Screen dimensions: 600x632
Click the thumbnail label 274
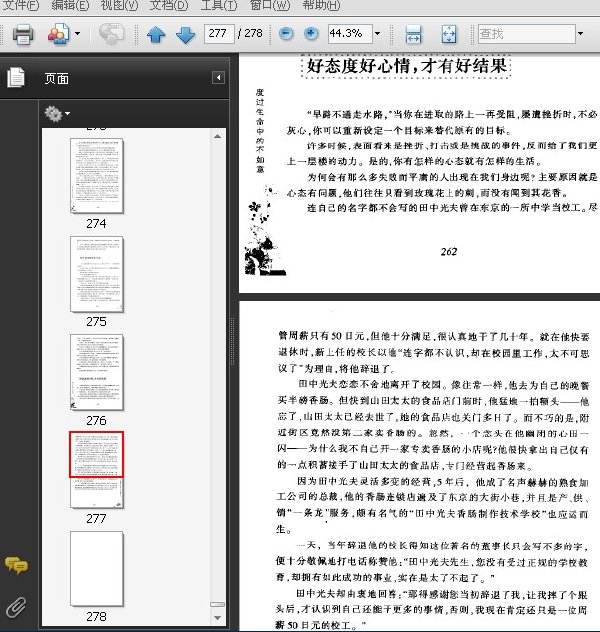pyautogui.click(x=96, y=223)
